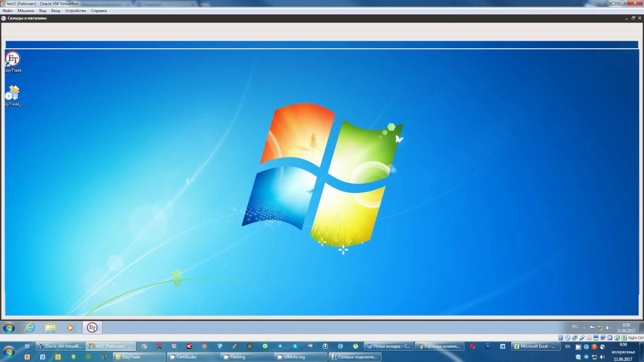Open the Ввод menu
644x362 pixels.
55,11
